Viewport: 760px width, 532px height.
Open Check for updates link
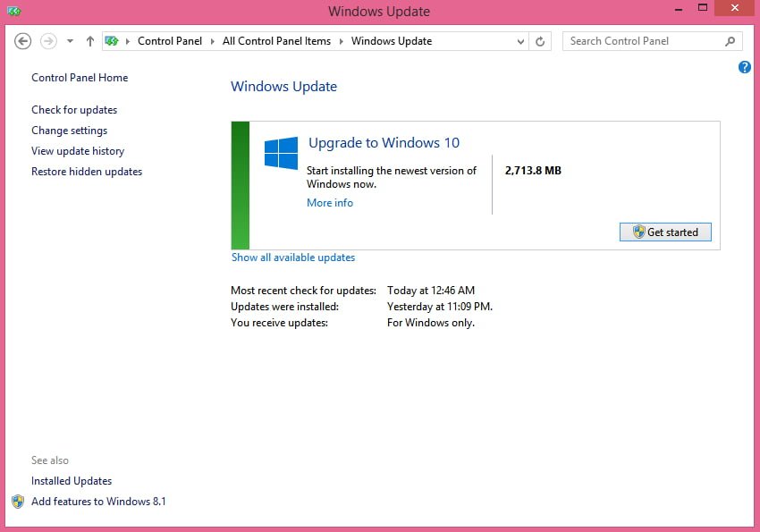(74, 110)
